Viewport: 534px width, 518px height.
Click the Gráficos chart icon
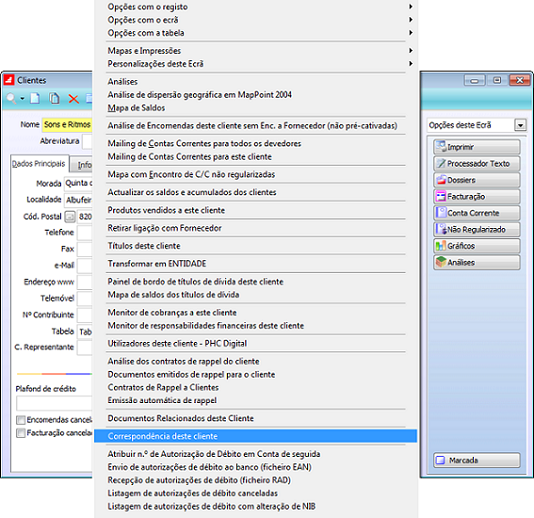coord(441,246)
